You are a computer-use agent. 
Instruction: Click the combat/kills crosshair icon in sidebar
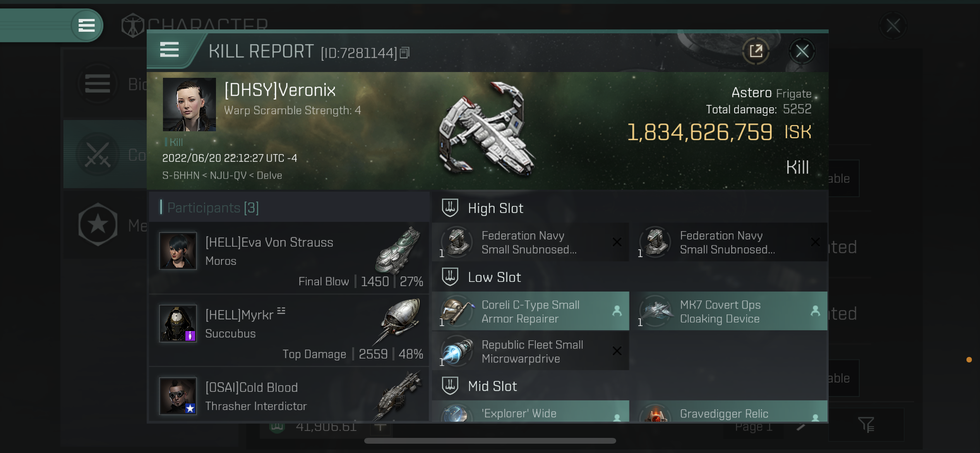(99, 154)
